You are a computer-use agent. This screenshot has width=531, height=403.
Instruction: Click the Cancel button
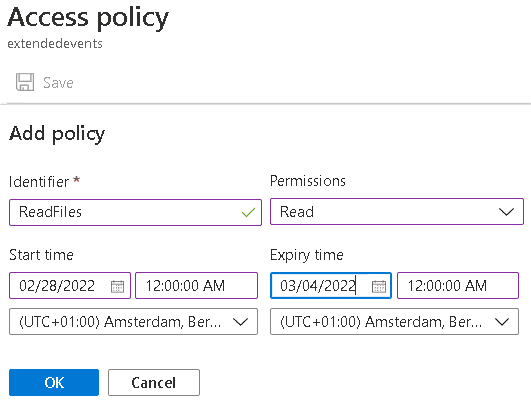(154, 382)
